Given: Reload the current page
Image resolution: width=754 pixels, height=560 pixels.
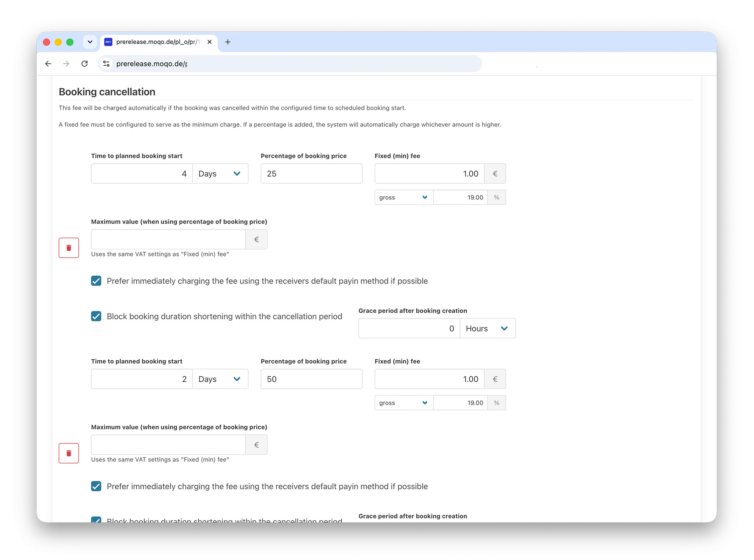Looking at the screenshot, I should [x=85, y=64].
